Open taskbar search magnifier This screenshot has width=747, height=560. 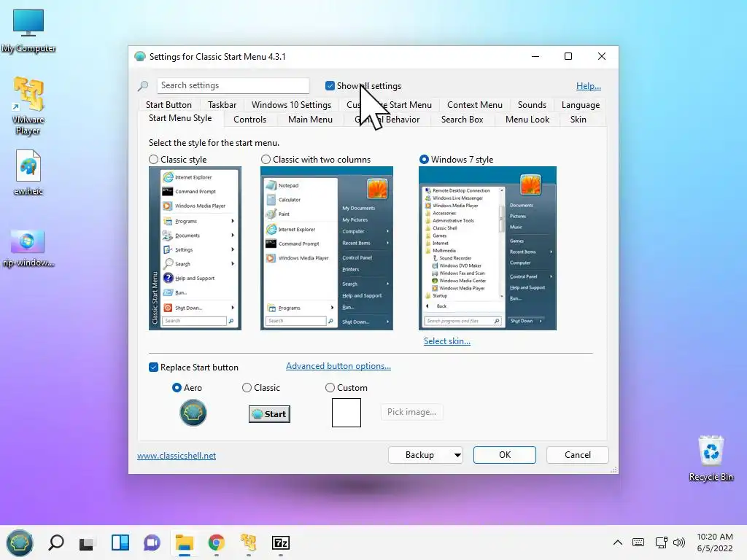coord(56,542)
